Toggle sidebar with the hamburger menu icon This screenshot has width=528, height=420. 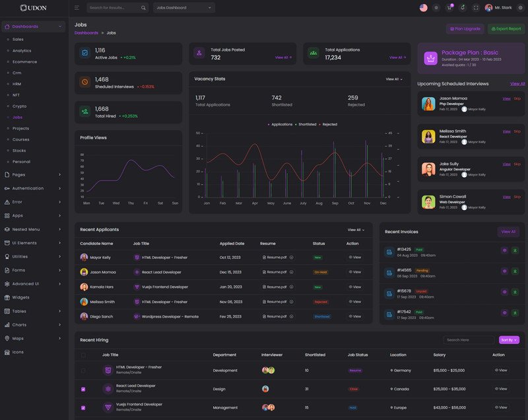(x=77, y=8)
